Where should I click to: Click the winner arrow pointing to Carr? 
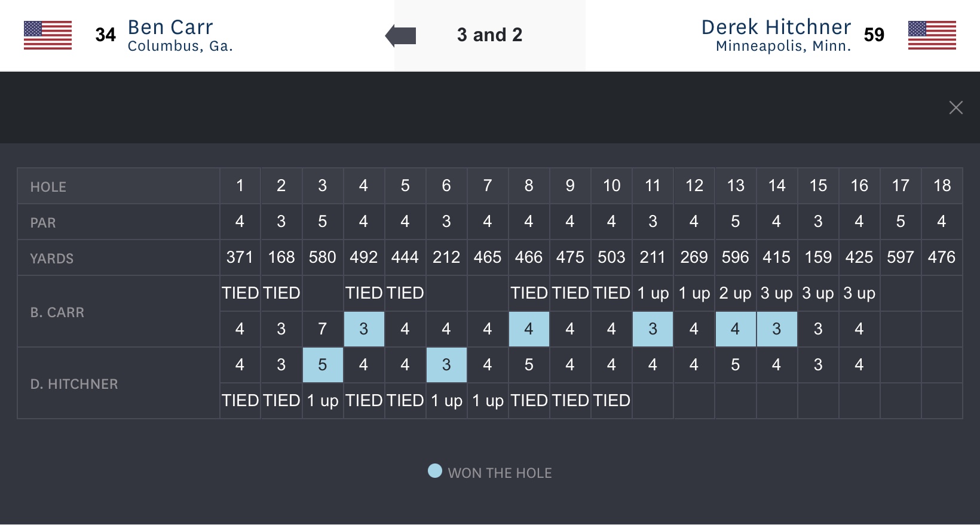[400, 36]
